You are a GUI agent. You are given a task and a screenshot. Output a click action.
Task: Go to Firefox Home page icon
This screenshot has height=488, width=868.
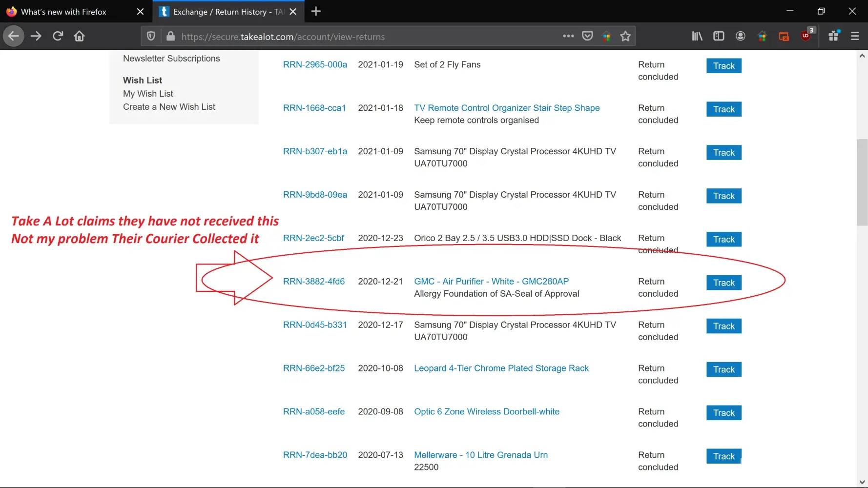pyautogui.click(x=79, y=36)
